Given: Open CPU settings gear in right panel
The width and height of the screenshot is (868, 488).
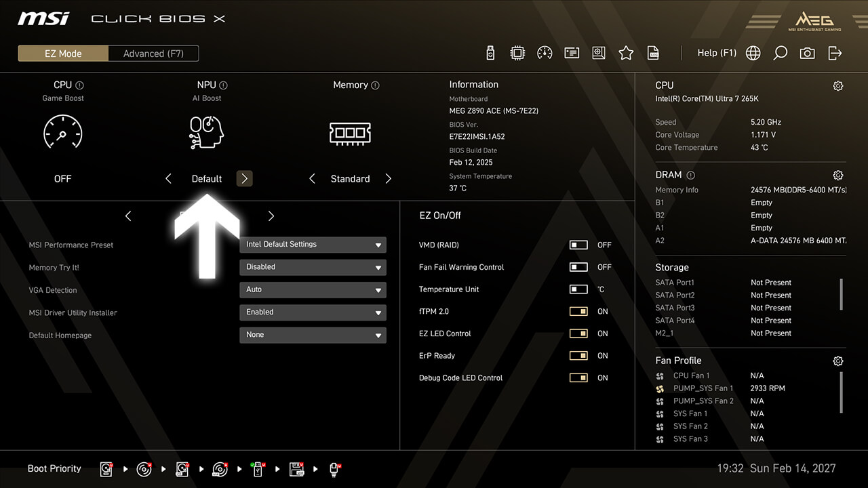Looking at the screenshot, I should [838, 85].
